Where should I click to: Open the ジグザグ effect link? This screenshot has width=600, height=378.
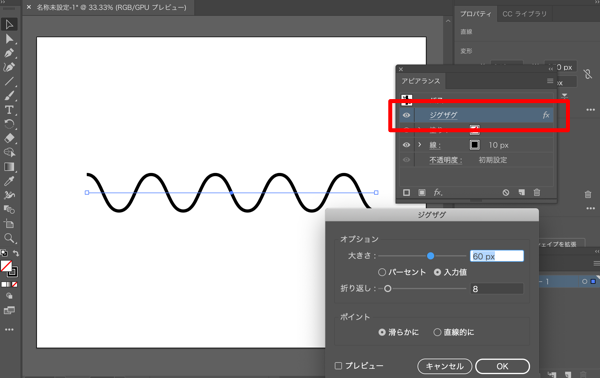[443, 115]
